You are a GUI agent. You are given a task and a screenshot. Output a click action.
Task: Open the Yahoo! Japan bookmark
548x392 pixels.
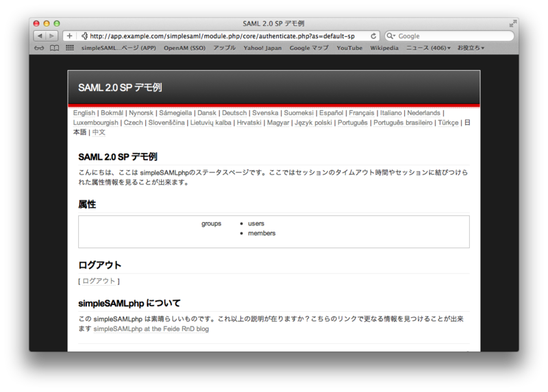(262, 48)
